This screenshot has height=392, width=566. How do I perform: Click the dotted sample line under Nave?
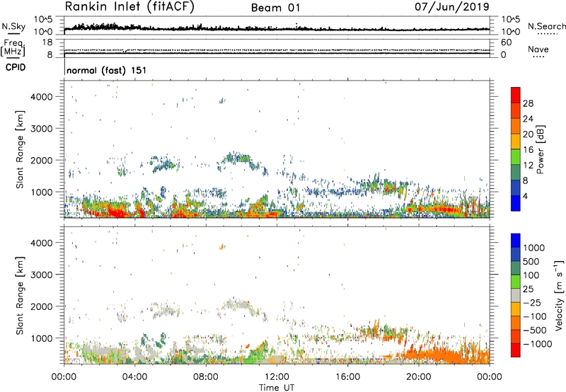click(x=539, y=57)
